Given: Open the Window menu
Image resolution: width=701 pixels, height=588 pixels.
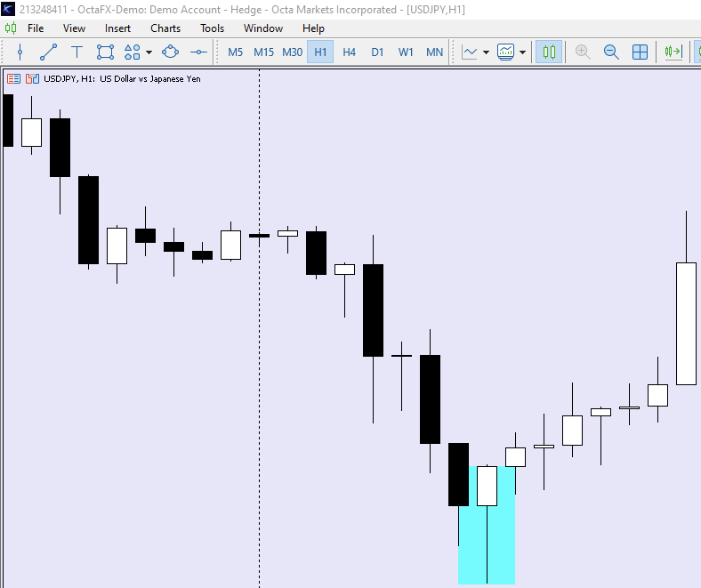Looking at the screenshot, I should click(x=263, y=28).
